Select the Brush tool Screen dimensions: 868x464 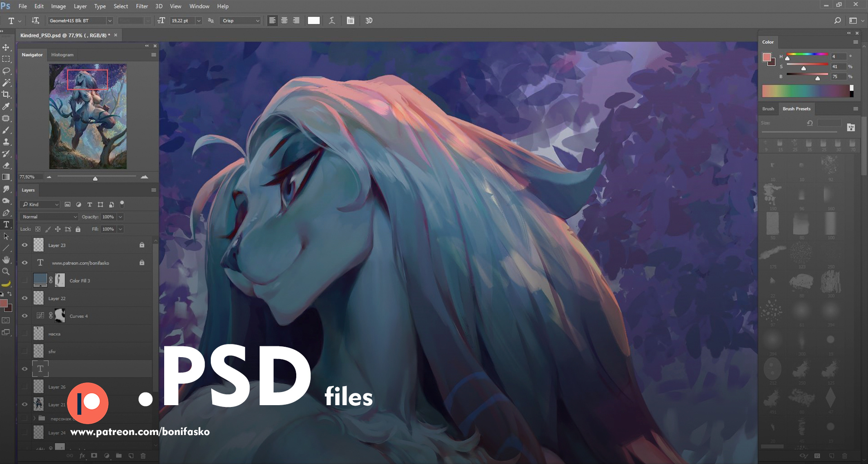point(6,130)
